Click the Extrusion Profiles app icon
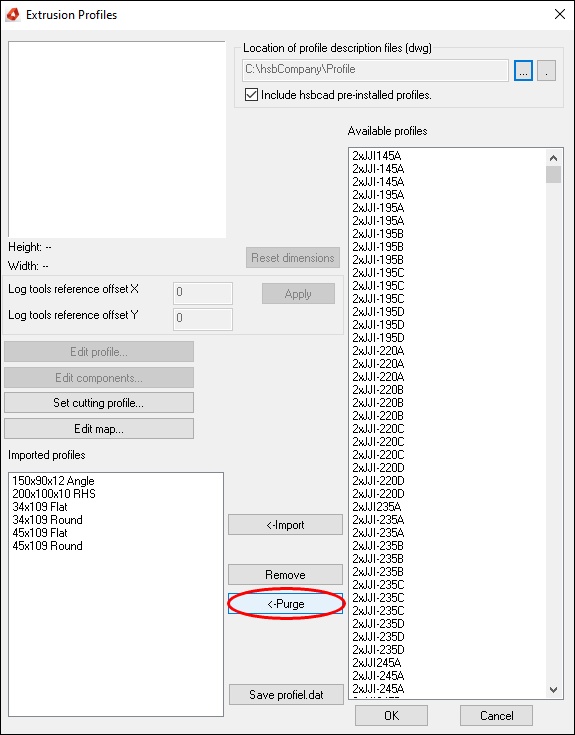 coord(13,15)
